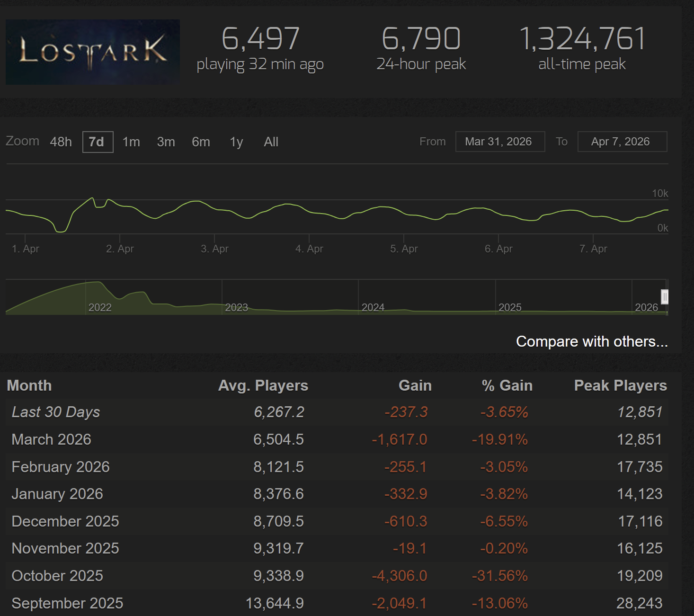The width and height of the screenshot is (694, 616).
Task: Switch chart zoom to 3m
Action: 166,142
